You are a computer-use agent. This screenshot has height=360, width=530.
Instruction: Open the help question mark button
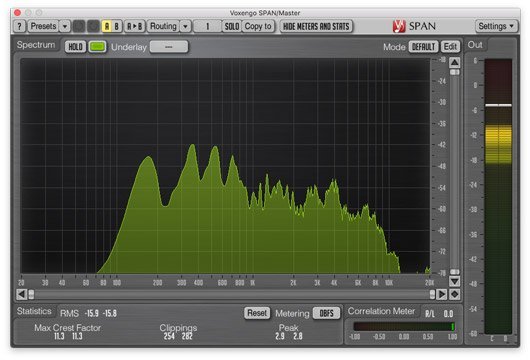(20, 26)
